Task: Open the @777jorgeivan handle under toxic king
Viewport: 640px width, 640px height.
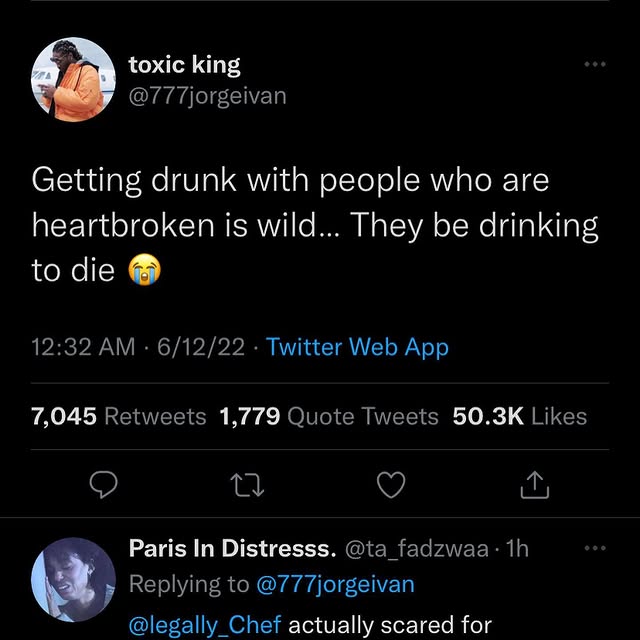Action: [x=207, y=96]
